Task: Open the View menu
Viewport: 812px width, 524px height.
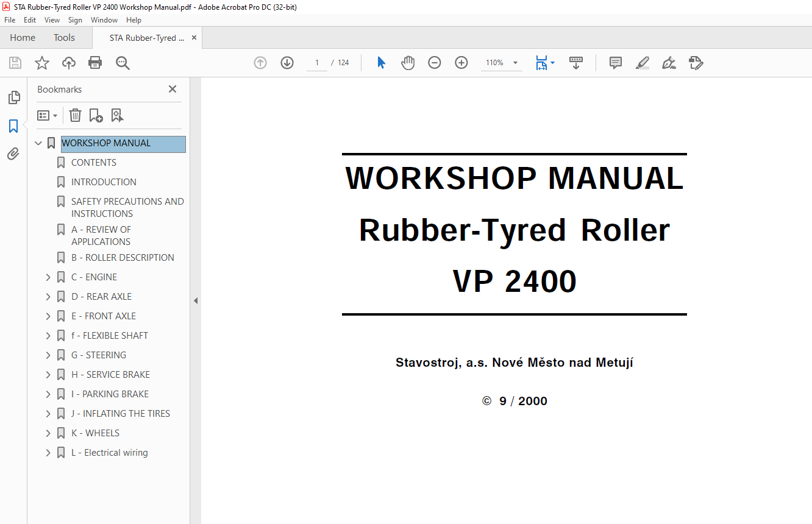Action: coord(52,20)
